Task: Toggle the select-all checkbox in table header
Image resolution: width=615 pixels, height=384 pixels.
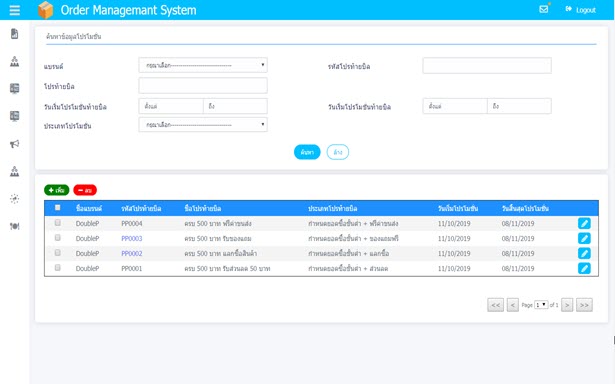Action: point(58,207)
